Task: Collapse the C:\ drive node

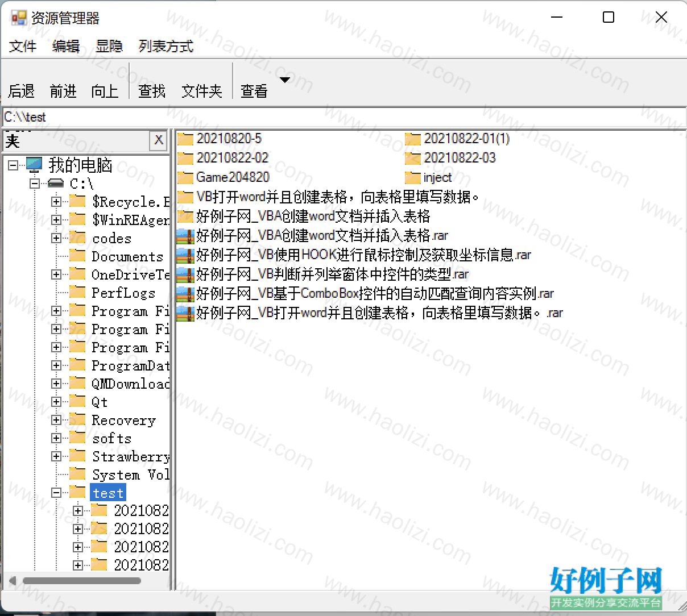Action: pos(35,184)
